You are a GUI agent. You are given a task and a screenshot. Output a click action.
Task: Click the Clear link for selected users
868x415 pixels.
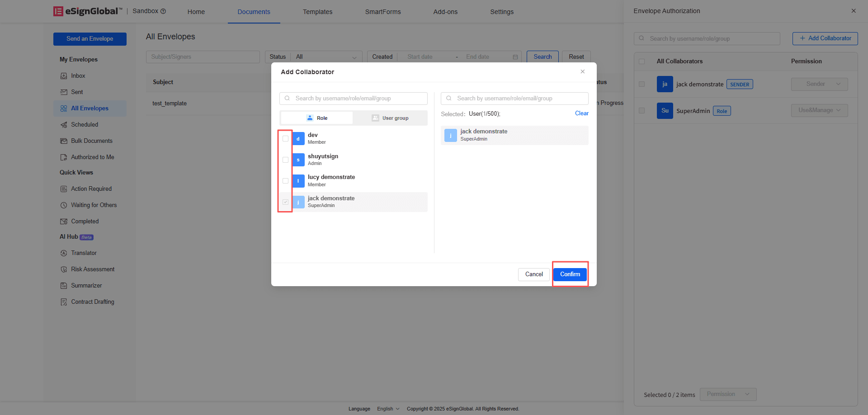tap(581, 113)
